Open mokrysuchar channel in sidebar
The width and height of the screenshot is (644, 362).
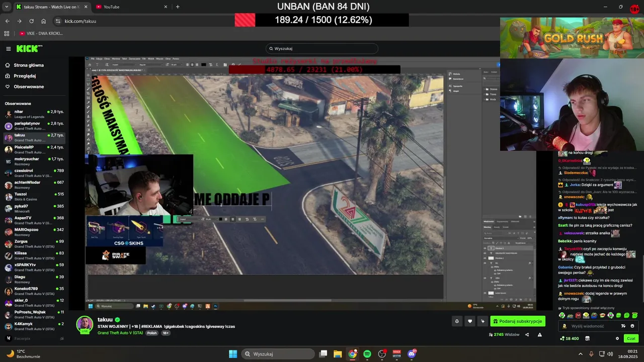(34, 161)
